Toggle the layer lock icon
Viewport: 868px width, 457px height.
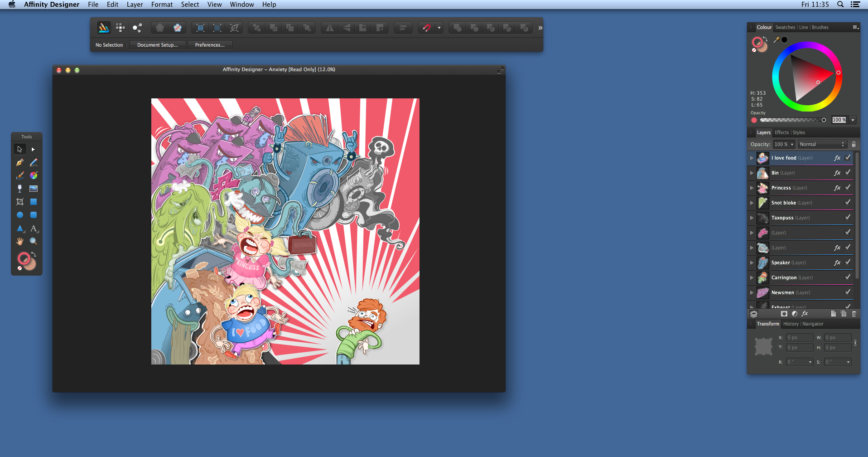pos(854,144)
